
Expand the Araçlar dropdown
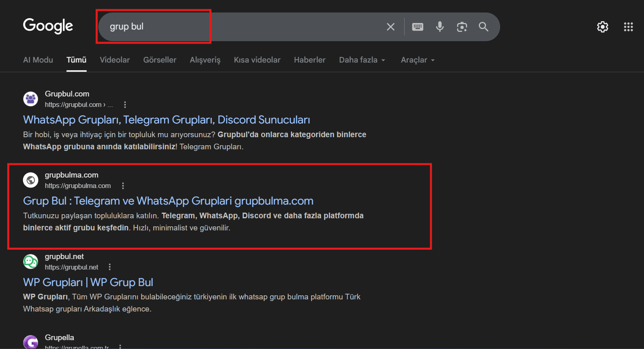418,60
